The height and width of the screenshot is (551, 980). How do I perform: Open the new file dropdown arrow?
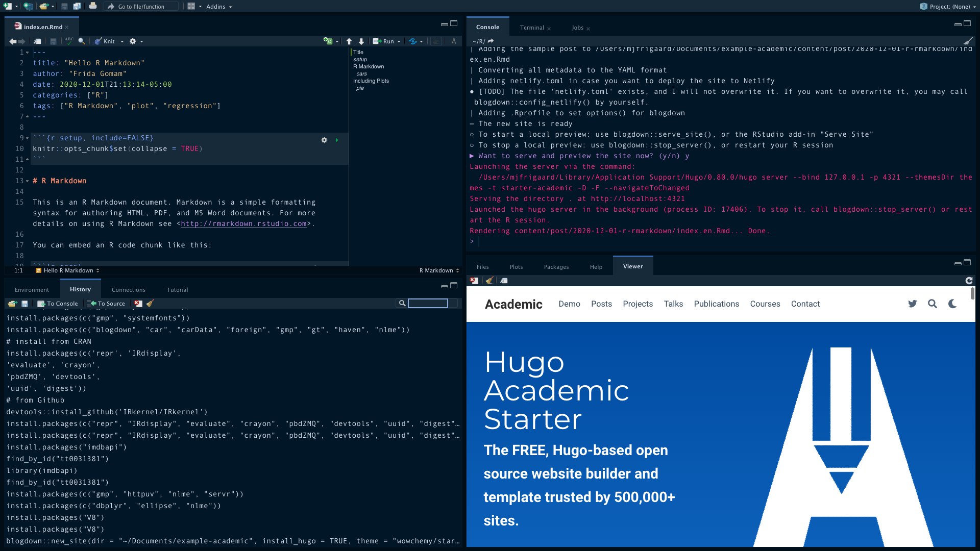point(17,7)
